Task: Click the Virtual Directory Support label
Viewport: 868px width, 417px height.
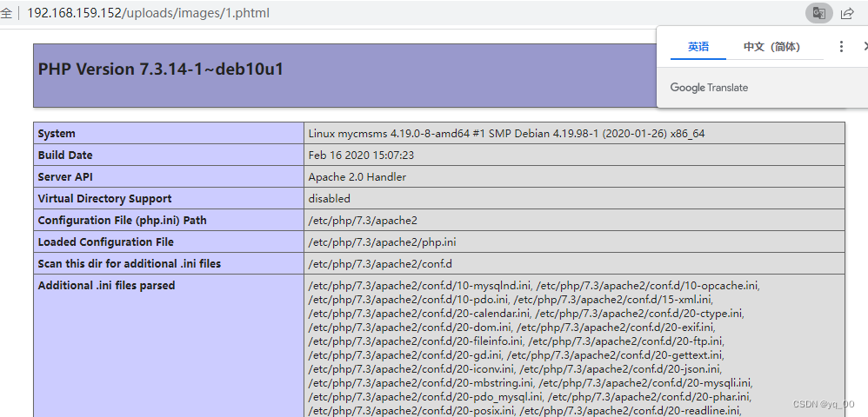Action: (104, 199)
